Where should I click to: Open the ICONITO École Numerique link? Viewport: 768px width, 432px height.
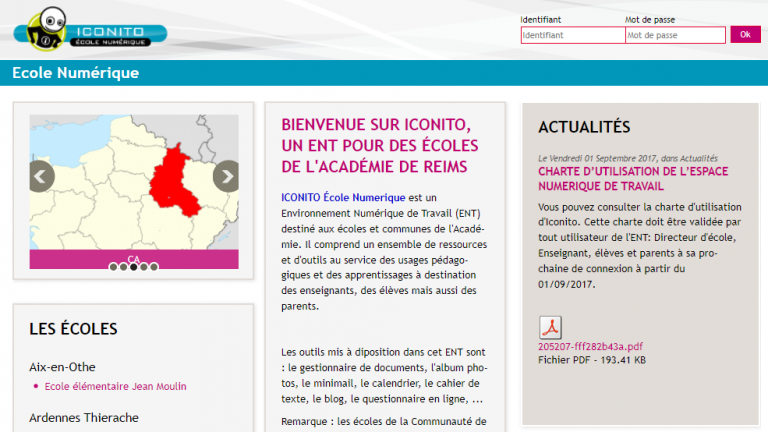point(343,197)
